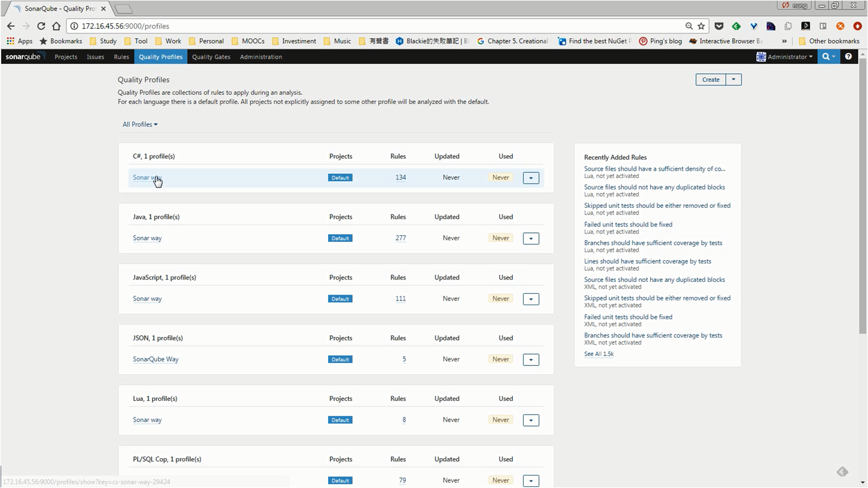
Task: View the 5 rules of JSON profile
Action: (404, 359)
